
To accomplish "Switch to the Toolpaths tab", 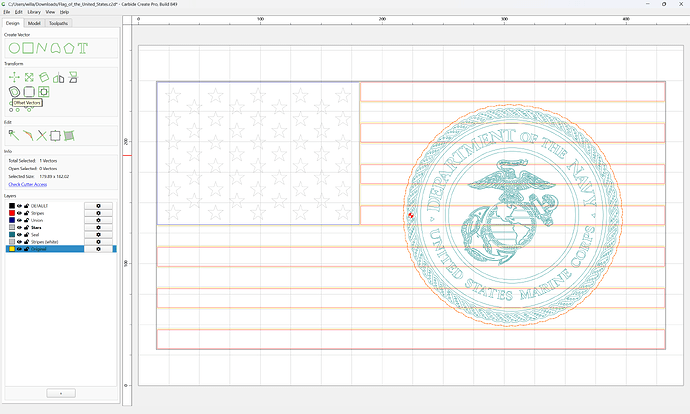I will click(58, 23).
